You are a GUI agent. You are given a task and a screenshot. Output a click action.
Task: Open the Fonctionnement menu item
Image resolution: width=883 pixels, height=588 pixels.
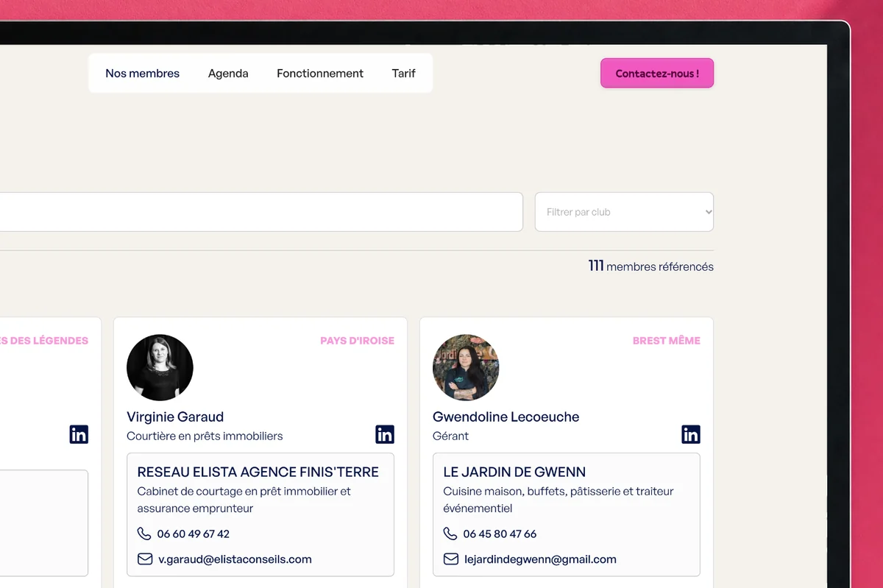pos(320,74)
